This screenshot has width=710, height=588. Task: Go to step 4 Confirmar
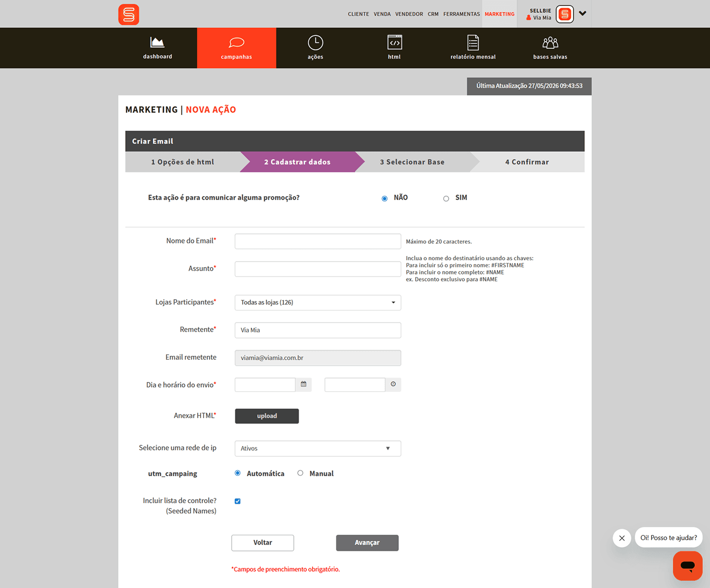[527, 162]
